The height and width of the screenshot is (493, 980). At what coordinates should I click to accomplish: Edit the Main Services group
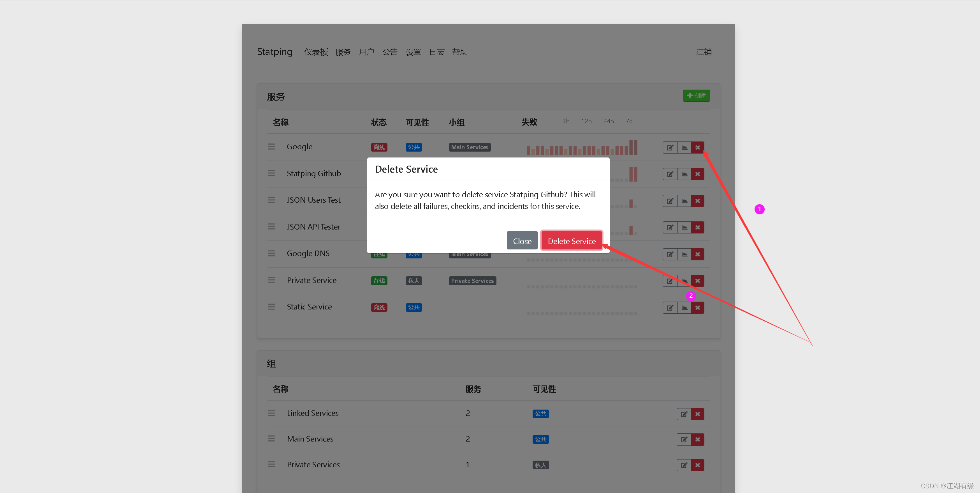[x=684, y=440]
